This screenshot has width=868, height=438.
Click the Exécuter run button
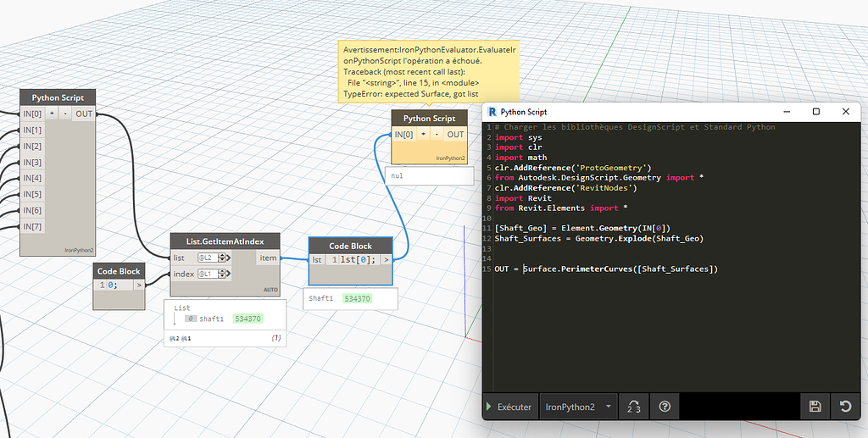(x=509, y=407)
